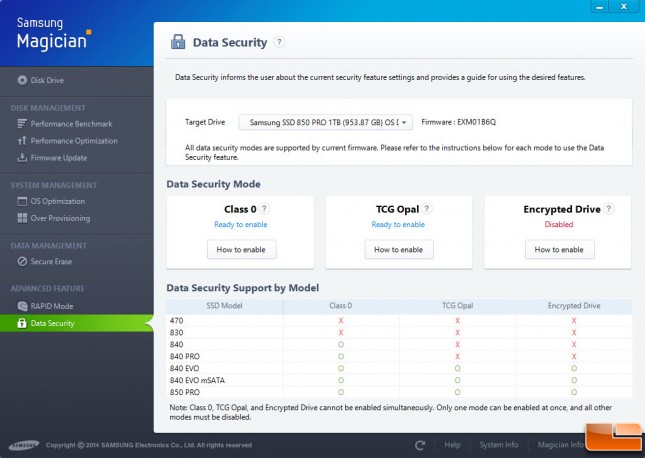Click How to enable under Class 0
The width and height of the screenshot is (645, 458).
point(241,249)
